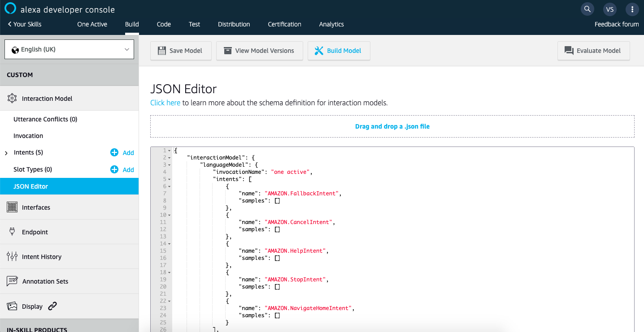This screenshot has height=332, width=644.
Task: Collapse code fold arrow on line 10
Action: click(x=169, y=215)
